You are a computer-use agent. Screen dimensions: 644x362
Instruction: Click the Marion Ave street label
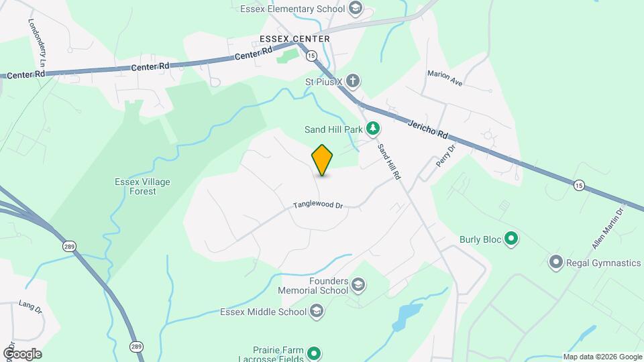[x=445, y=78]
